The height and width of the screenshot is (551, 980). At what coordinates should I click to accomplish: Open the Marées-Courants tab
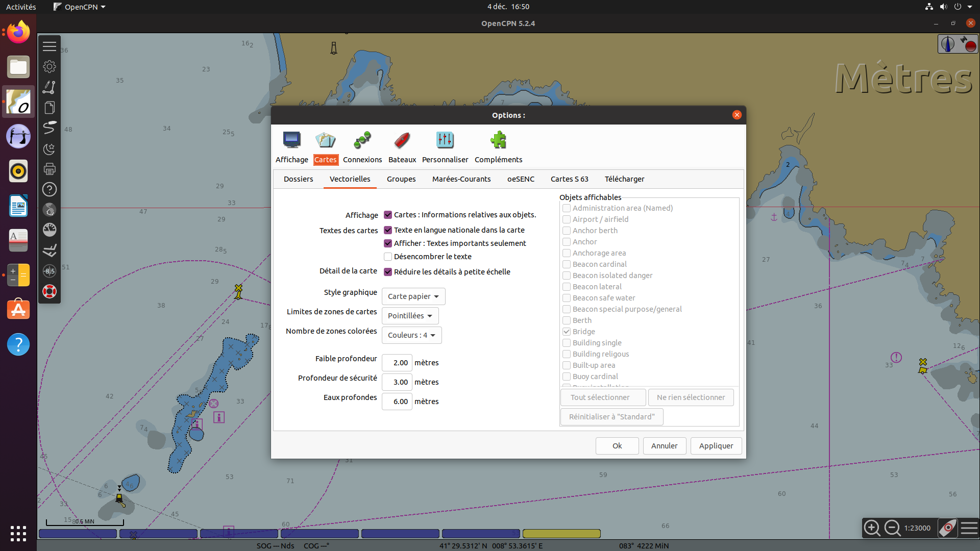[x=461, y=179]
